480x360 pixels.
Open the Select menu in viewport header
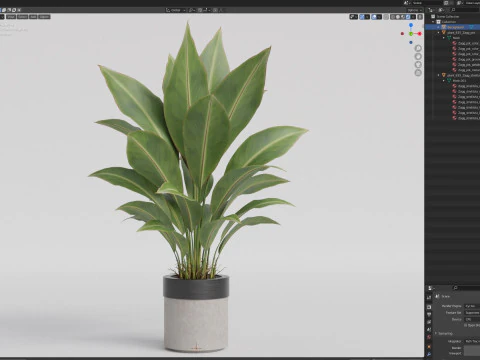23,17
